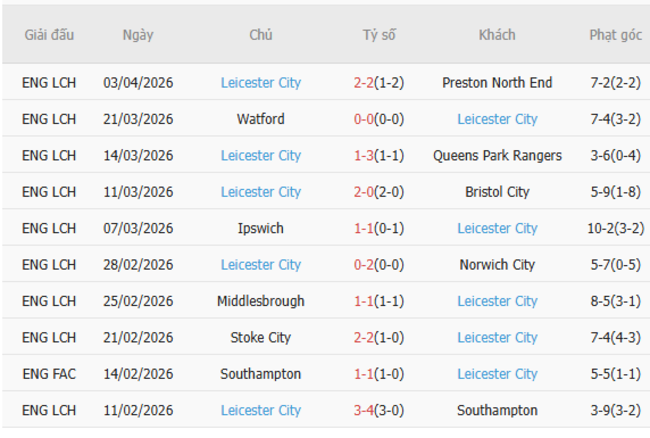The image size is (650, 438).
Task: Click the Middlesbrough team name
Action: [x=261, y=301]
